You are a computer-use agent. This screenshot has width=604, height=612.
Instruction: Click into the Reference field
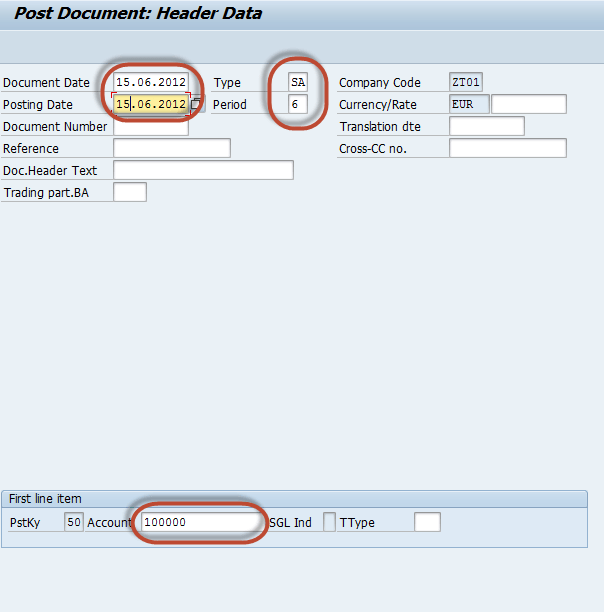(x=172, y=148)
